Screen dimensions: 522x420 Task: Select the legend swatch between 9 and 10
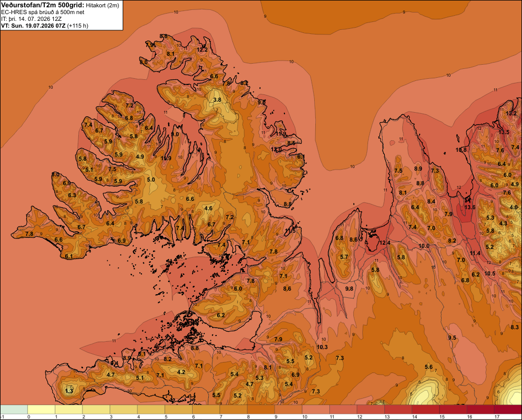coord(288,410)
